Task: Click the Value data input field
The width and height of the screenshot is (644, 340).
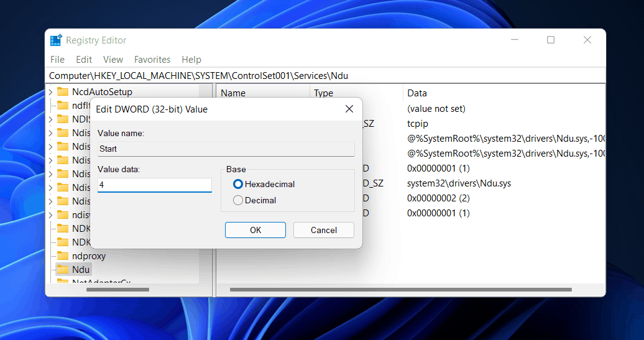Action: (x=155, y=185)
